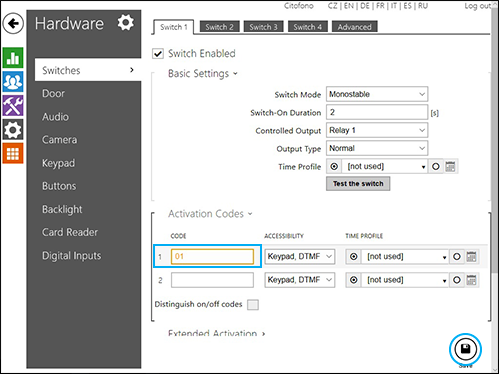Switch language to DE
This screenshot has width=499, height=374.
pyautogui.click(x=365, y=6)
